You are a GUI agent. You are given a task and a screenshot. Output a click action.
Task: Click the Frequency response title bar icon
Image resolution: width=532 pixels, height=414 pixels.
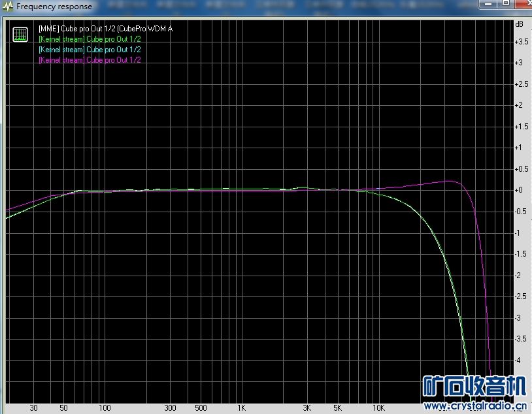point(8,6)
